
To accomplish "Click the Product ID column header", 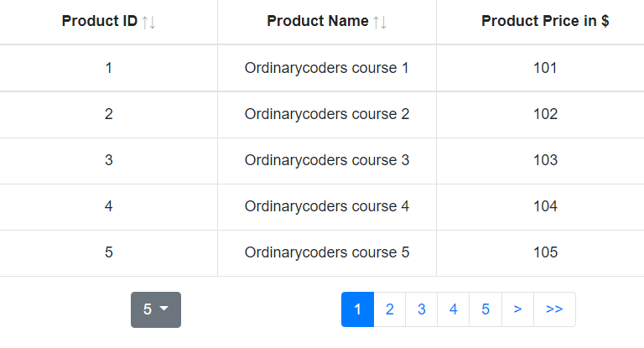I will coord(108,21).
